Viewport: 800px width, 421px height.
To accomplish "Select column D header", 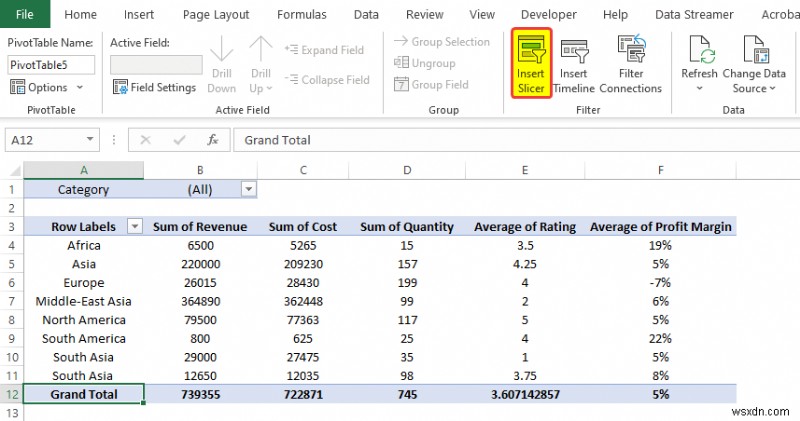I will [407, 170].
